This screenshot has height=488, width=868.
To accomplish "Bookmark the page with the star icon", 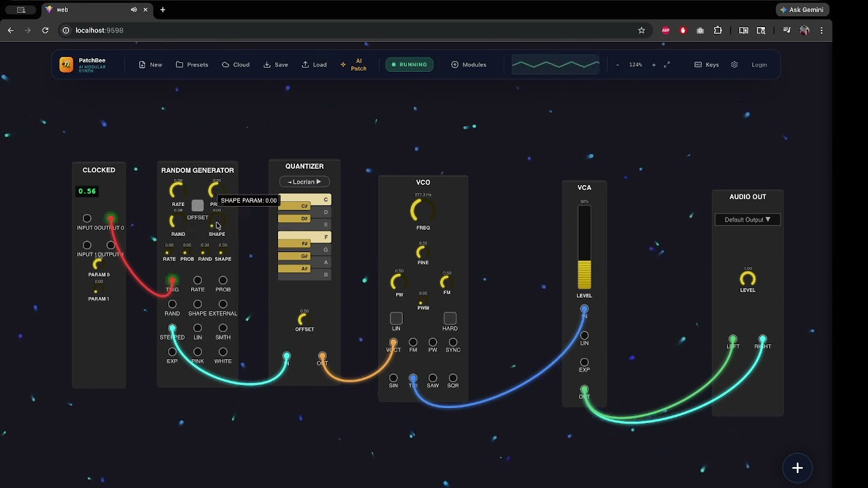I will 641,30.
